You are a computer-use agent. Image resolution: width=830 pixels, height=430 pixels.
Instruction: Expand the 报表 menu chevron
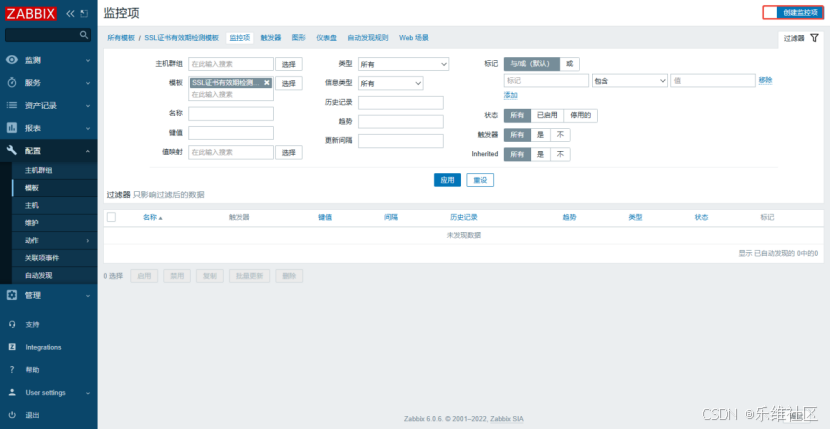(88, 129)
